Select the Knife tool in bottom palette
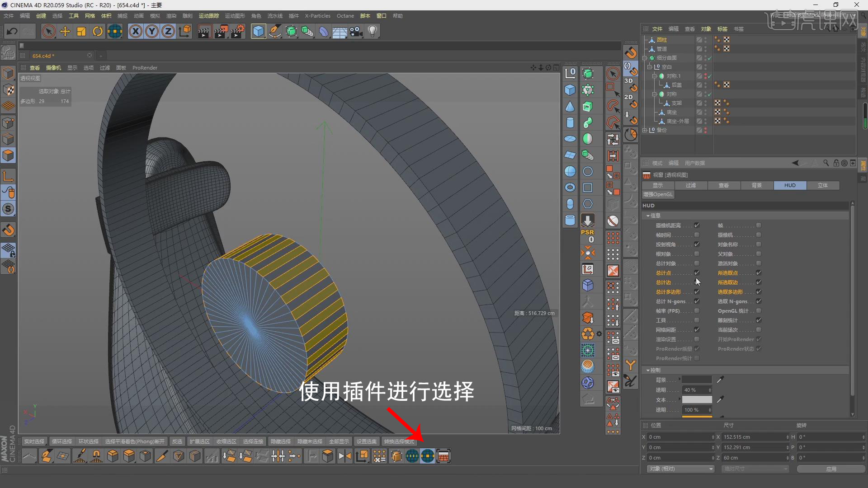868x488 pixels. [x=162, y=456]
